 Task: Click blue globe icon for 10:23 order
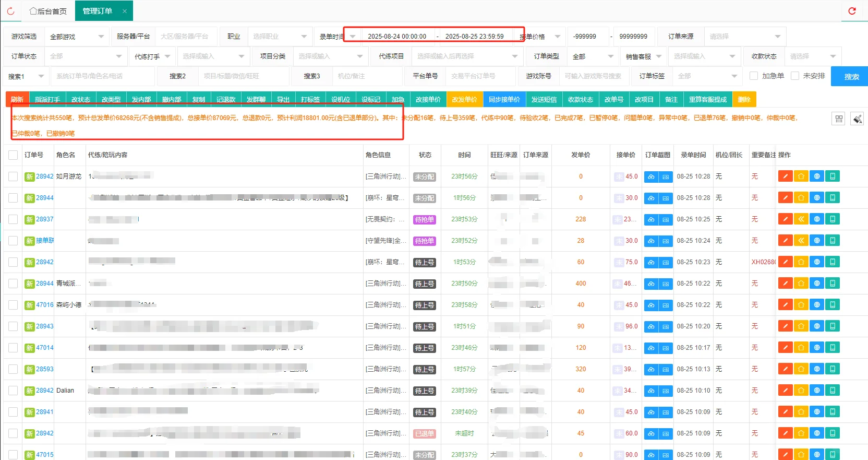tap(817, 262)
